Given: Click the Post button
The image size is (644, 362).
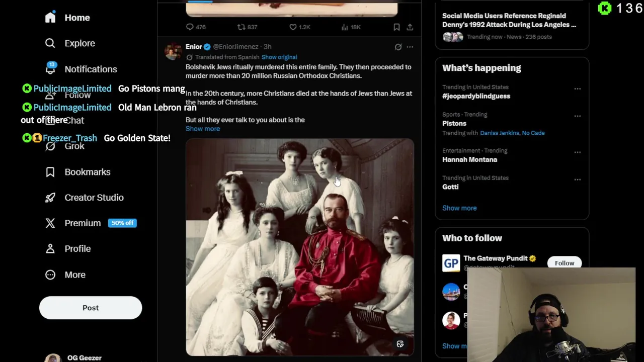Looking at the screenshot, I should [91, 308].
